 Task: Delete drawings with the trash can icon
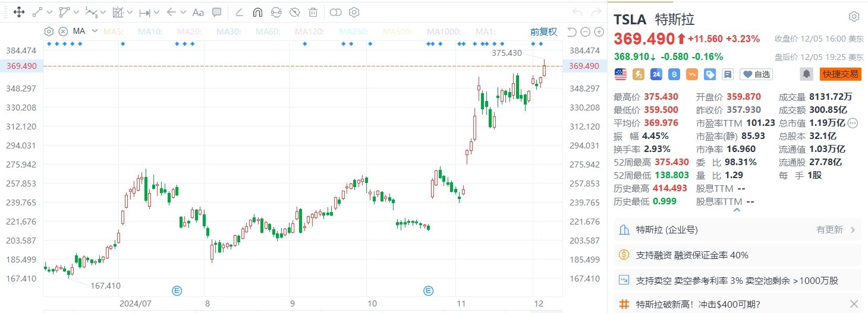point(313,12)
